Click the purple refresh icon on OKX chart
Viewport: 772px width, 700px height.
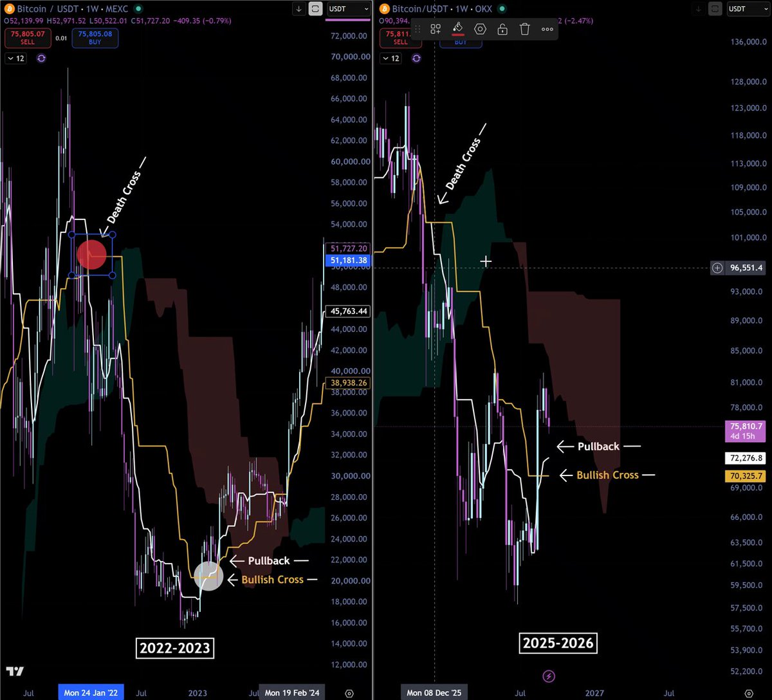[x=417, y=58]
